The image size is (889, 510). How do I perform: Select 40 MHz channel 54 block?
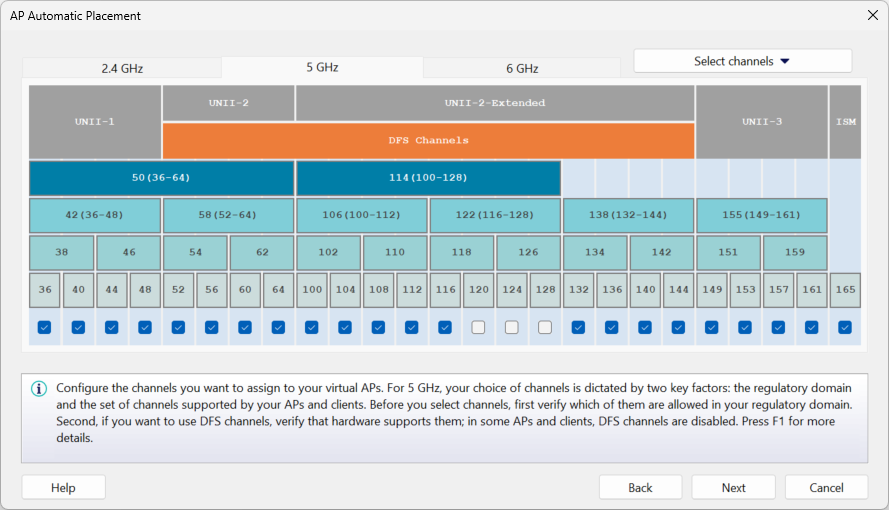pos(195,253)
